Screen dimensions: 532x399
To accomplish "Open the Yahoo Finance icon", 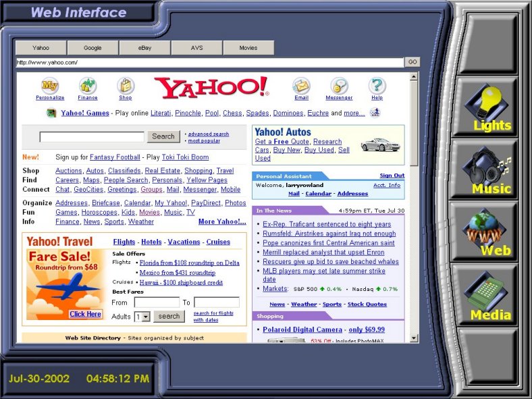I will [x=88, y=86].
